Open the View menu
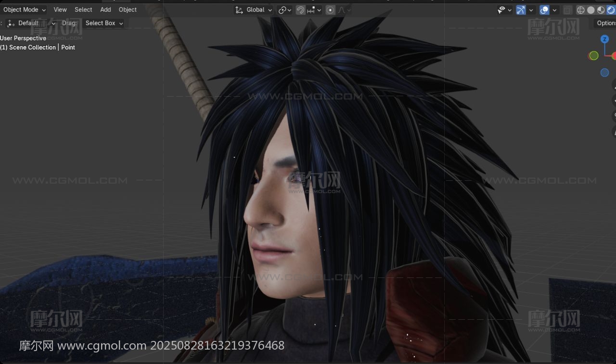This screenshot has width=616, height=364. 60,10
